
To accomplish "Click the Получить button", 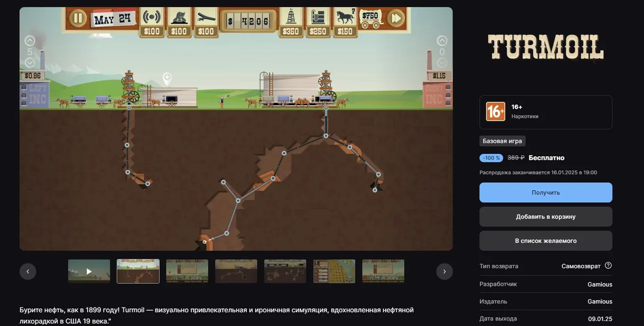I will [x=546, y=192].
